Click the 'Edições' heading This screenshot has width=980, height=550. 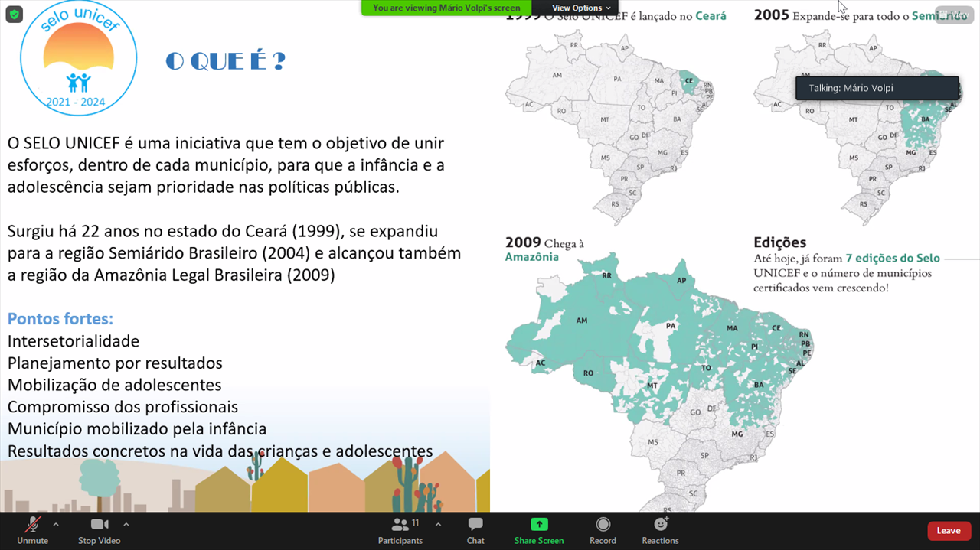point(779,242)
